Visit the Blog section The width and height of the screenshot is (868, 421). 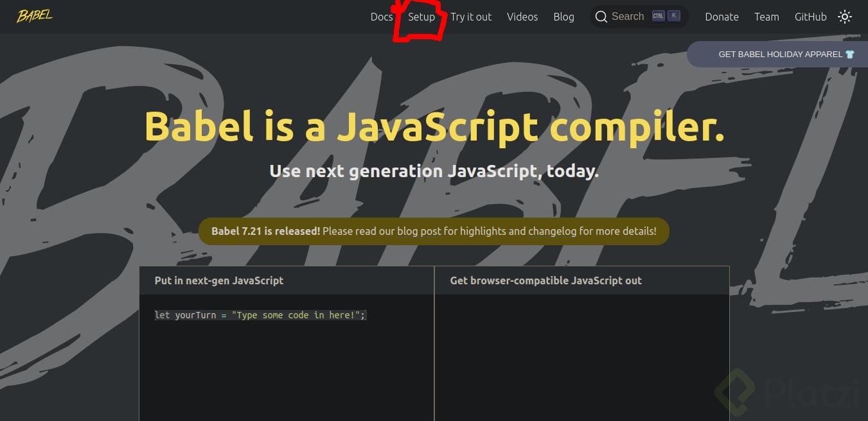pyautogui.click(x=563, y=17)
